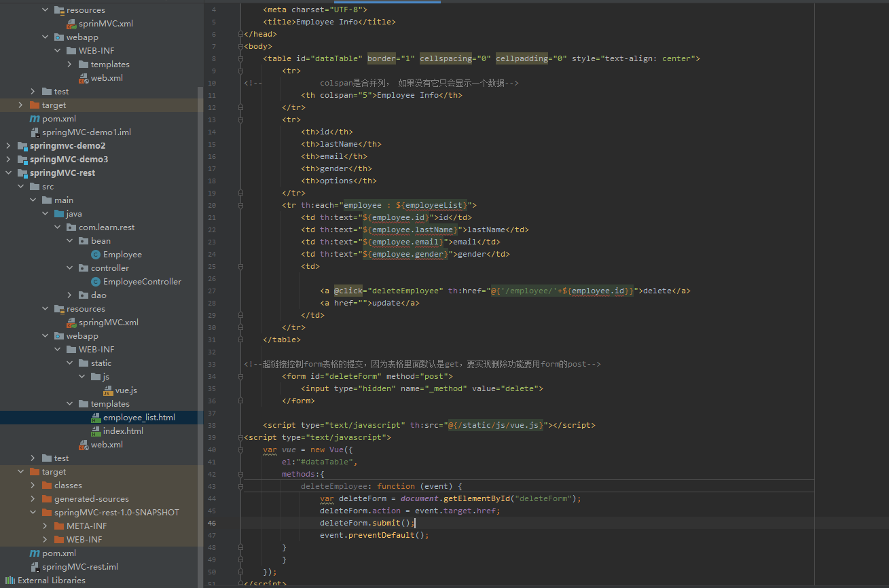Image resolution: width=889 pixels, height=588 pixels.
Task: Click 'deleteForm.submit();' code on line 46
Action: [367, 523]
